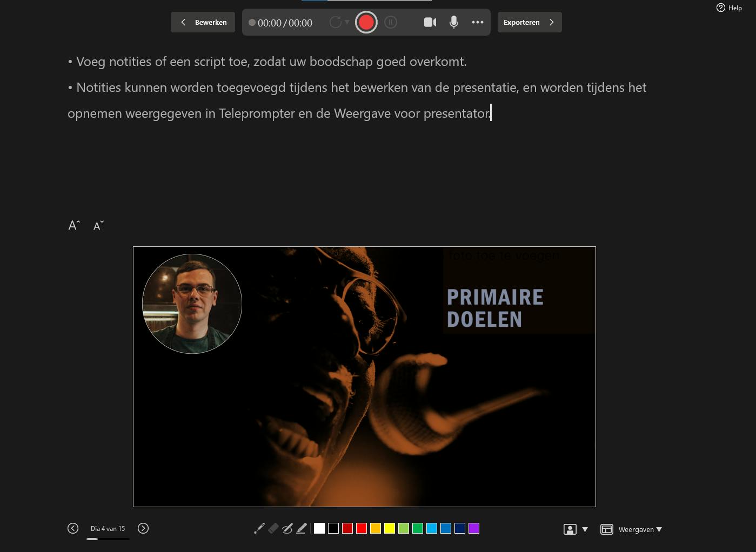The width and height of the screenshot is (756, 552).
Task: Advance to the next slide
Action: (x=143, y=528)
